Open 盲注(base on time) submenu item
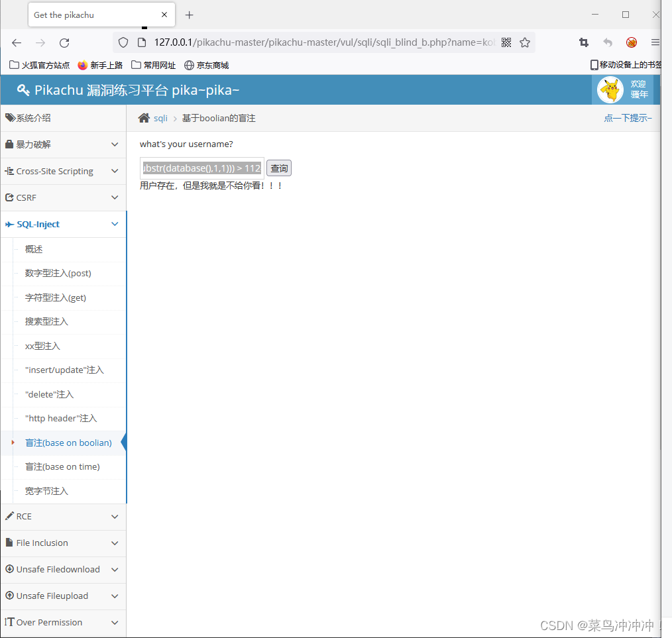Viewport: 672px width, 638px height. coord(62,466)
